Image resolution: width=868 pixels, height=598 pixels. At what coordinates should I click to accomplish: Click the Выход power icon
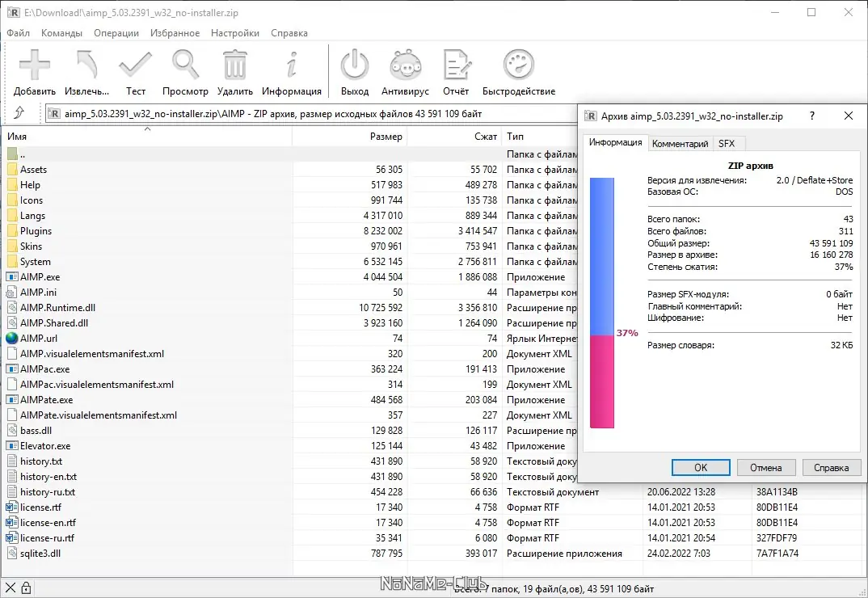[x=354, y=65]
